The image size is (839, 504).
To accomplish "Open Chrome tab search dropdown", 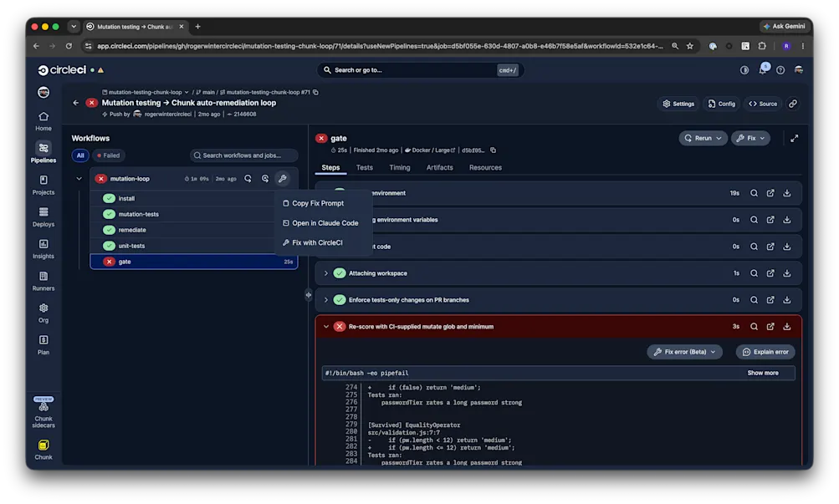I will (x=74, y=26).
